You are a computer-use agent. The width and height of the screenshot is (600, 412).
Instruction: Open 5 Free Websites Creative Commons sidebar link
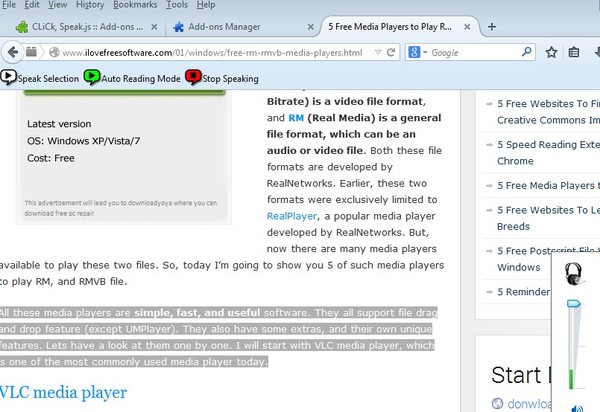click(548, 112)
